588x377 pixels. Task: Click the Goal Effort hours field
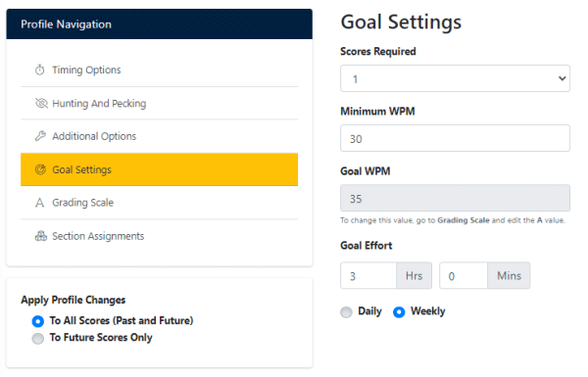368,276
